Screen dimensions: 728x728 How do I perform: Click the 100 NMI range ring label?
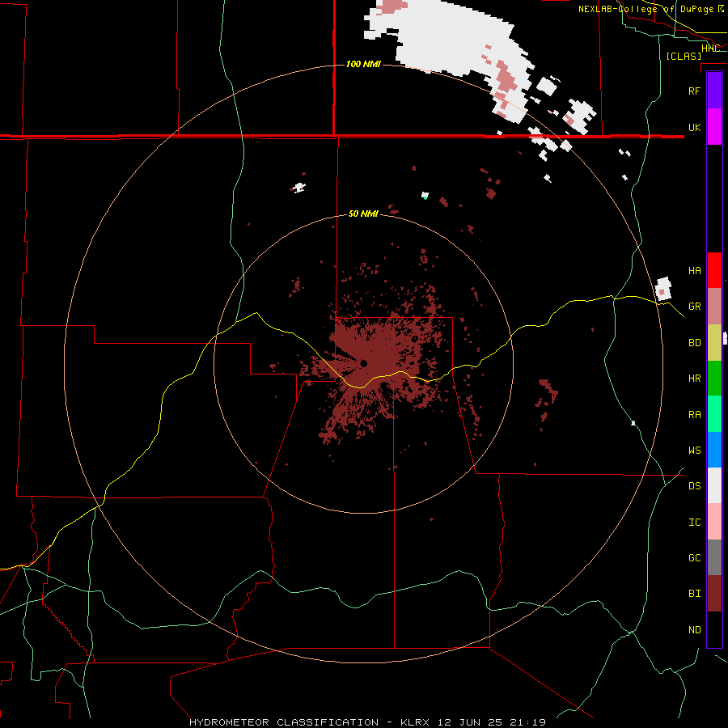click(x=363, y=64)
